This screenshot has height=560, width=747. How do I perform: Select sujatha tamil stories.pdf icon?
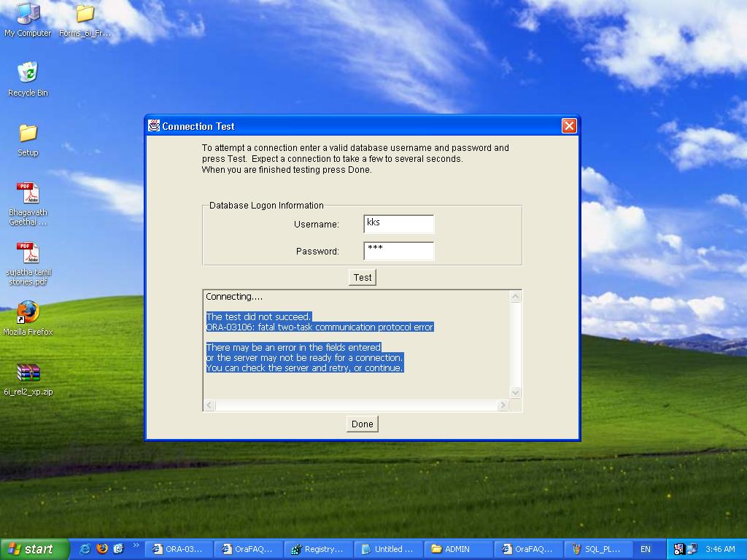[28, 263]
